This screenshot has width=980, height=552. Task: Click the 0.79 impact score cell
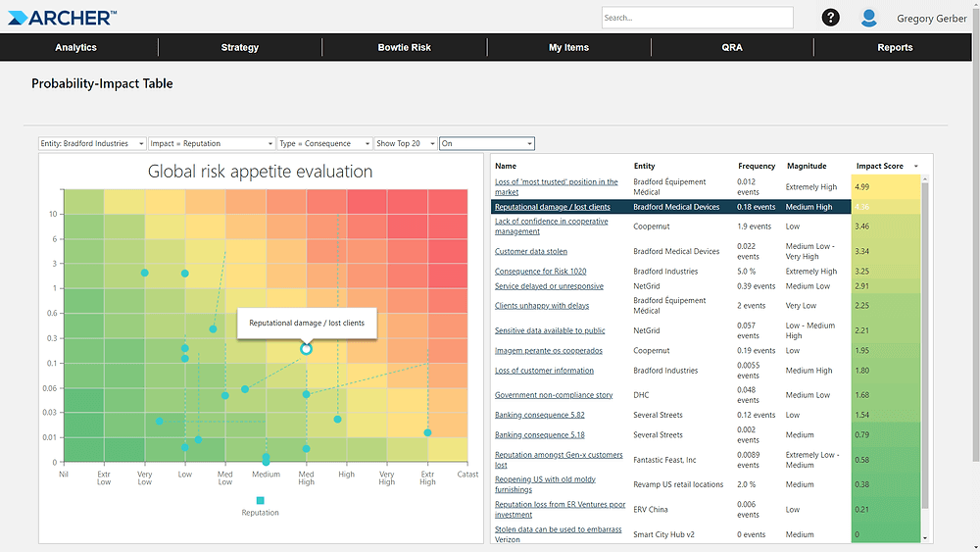[x=885, y=435]
